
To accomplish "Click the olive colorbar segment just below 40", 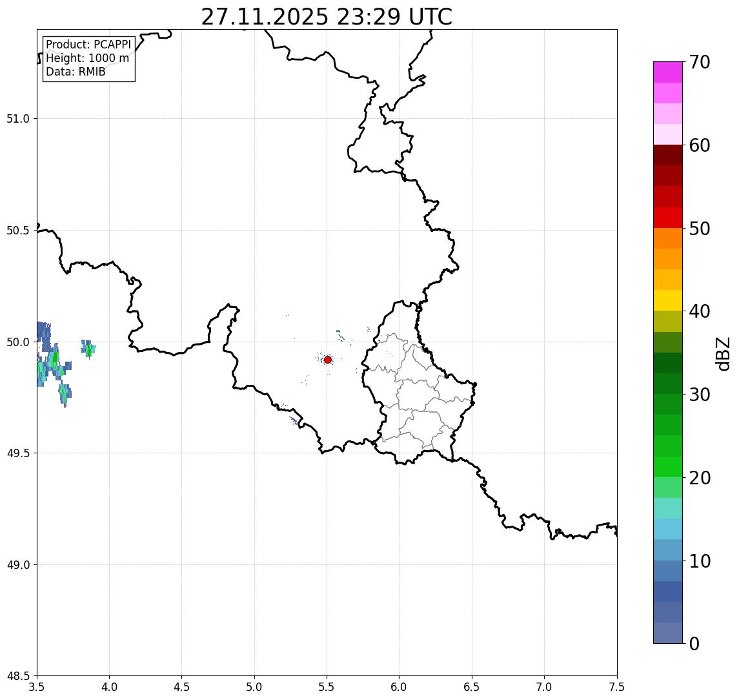I will coord(668,321).
